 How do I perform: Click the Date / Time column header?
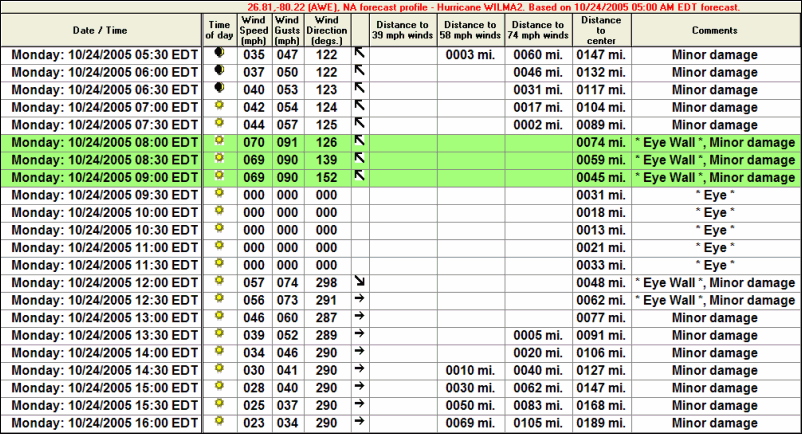pos(100,30)
